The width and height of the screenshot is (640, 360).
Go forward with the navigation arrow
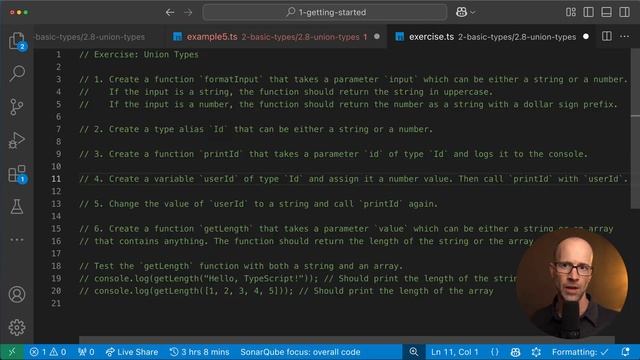[x=188, y=12]
